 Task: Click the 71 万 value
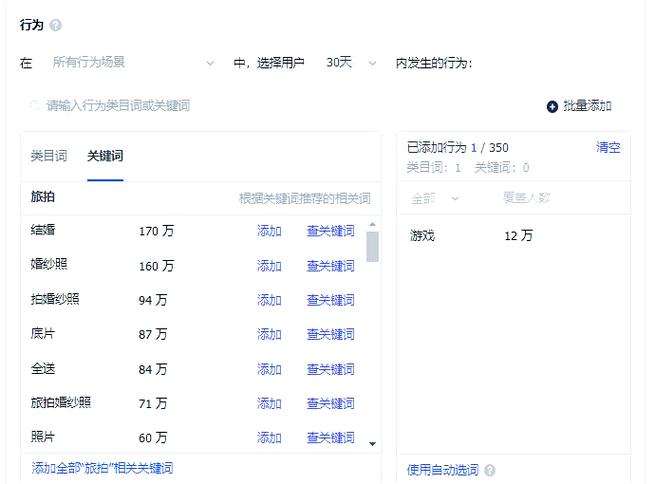pos(153,404)
